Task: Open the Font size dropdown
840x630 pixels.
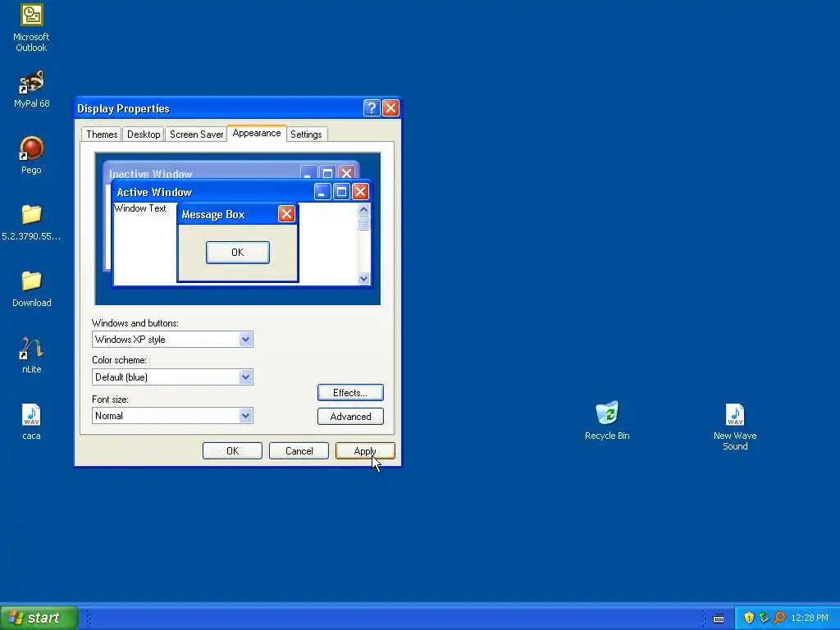Action: [245, 416]
